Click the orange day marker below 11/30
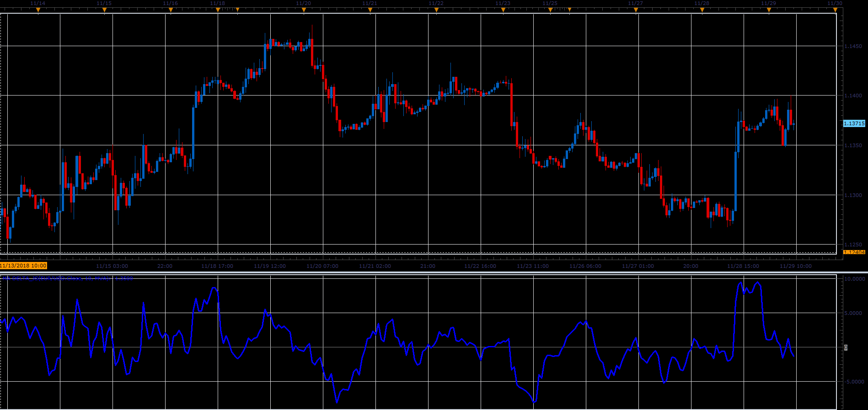868x410 pixels. 835,10
